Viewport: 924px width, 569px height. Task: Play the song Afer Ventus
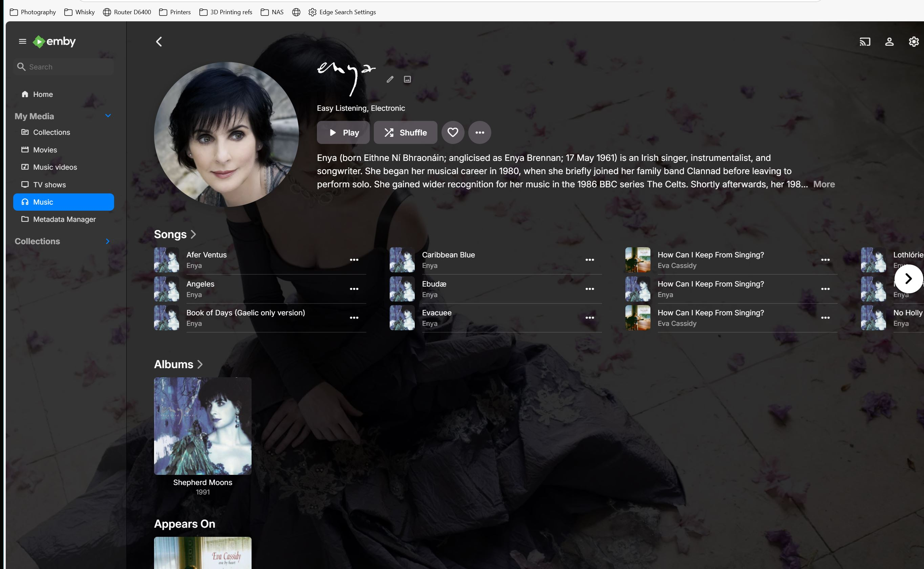point(260,260)
